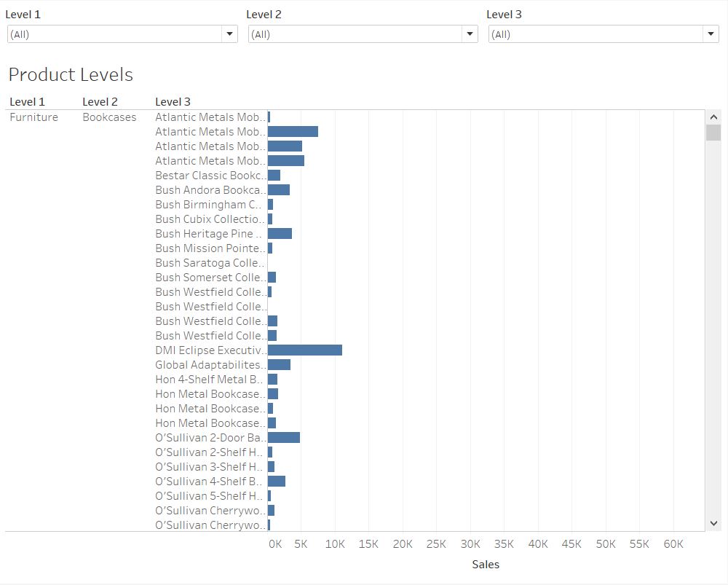This screenshot has height=585, width=728.
Task: Select the Bookcases sub-category label
Action: tap(110, 117)
